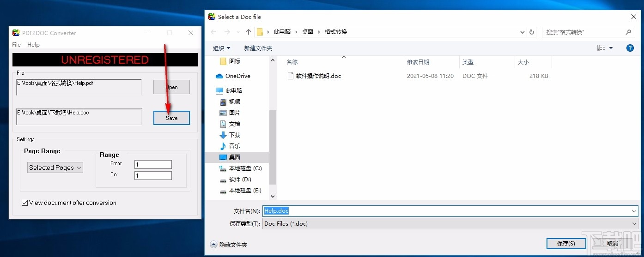The image size is (644, 257).
Task: Click the 软件操作说明.doc file icon
Action: coord(291,76)
